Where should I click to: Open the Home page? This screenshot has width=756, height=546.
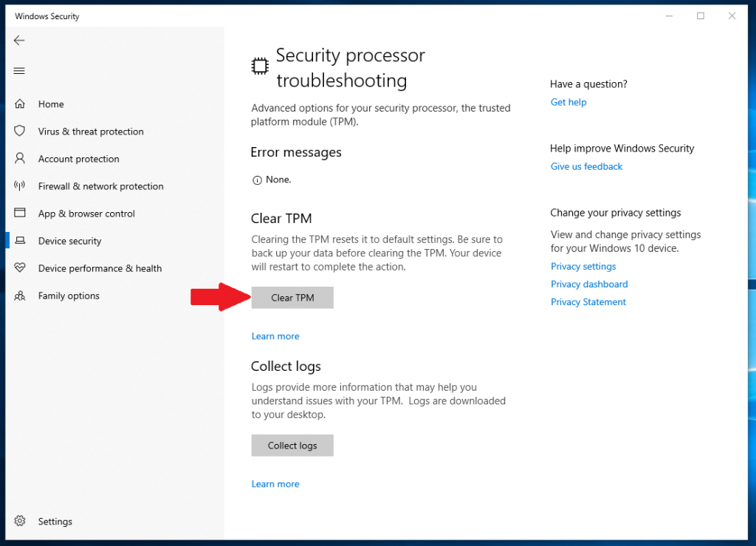click(114, 103)
